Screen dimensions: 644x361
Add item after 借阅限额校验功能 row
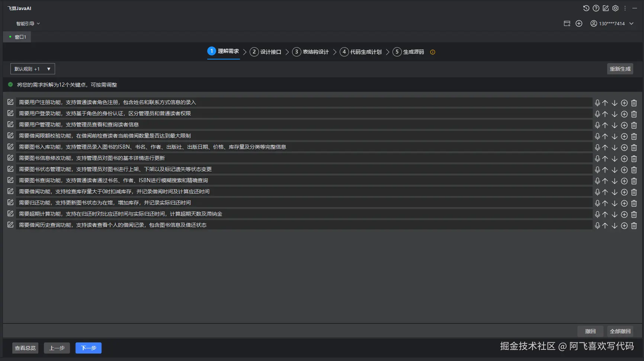624,136
